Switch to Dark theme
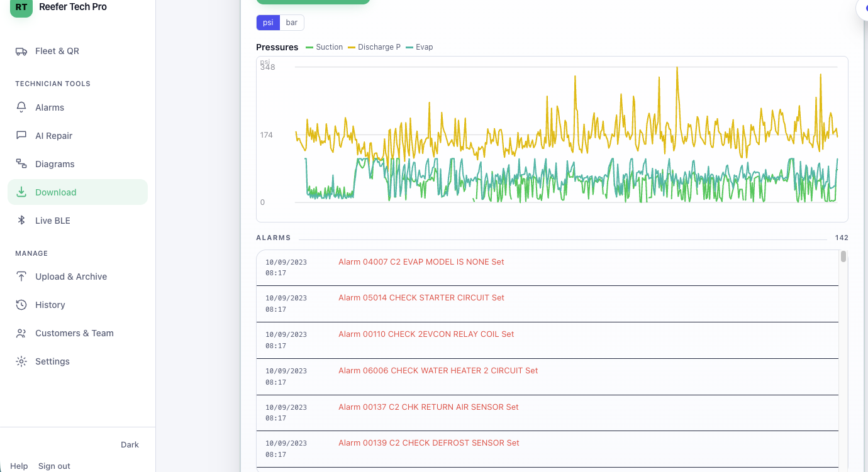Viewport: 868px width, 472px height. pos(130,445)
